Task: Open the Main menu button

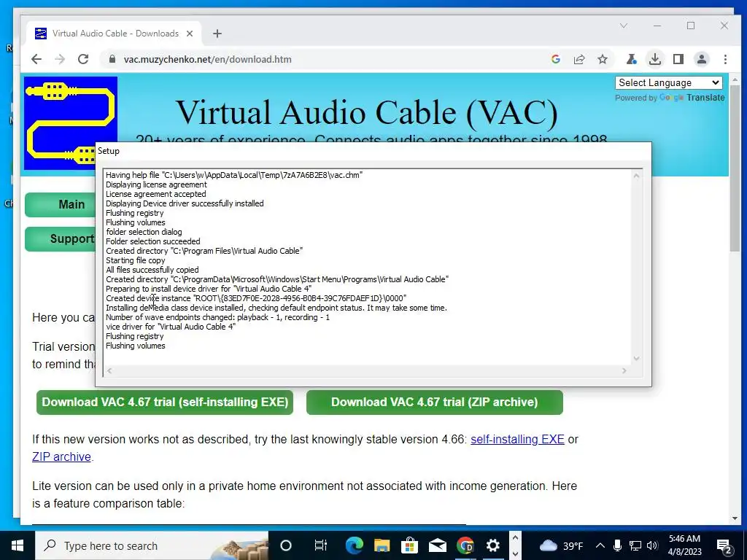Action: tap(61, 204)
